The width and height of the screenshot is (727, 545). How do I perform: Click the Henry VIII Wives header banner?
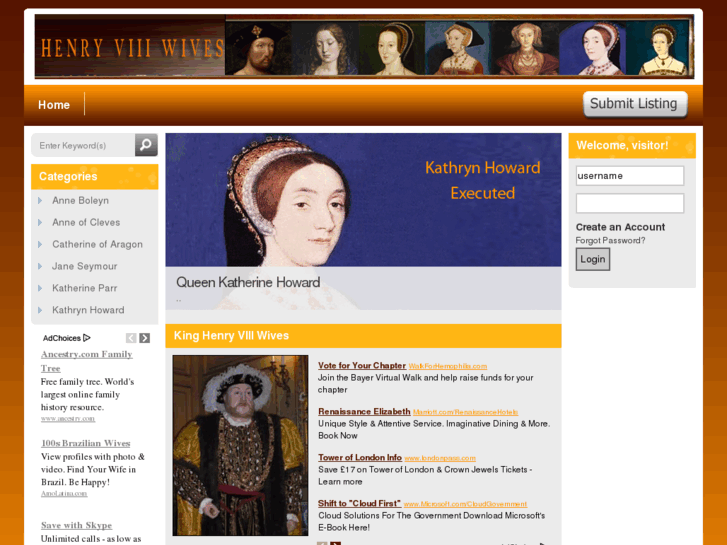(364, 46)
